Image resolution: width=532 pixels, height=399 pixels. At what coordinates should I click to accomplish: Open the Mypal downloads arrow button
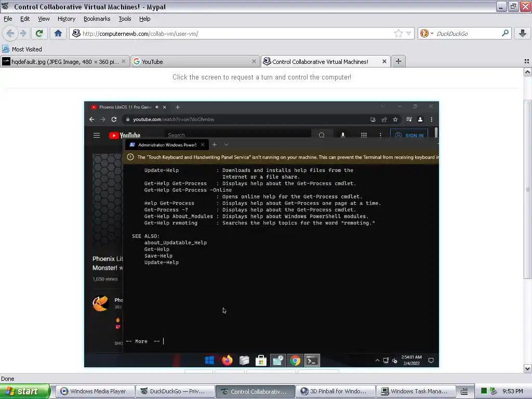click(x=523, y=33)
